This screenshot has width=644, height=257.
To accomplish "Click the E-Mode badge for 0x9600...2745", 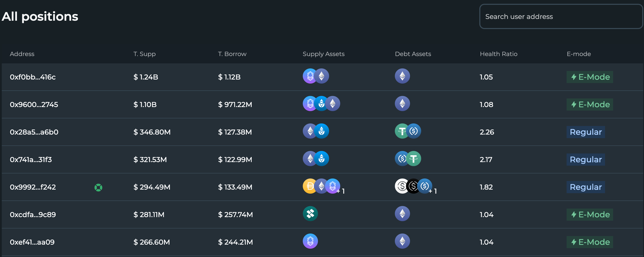I will pyautogui.click(x=590, y=105).
